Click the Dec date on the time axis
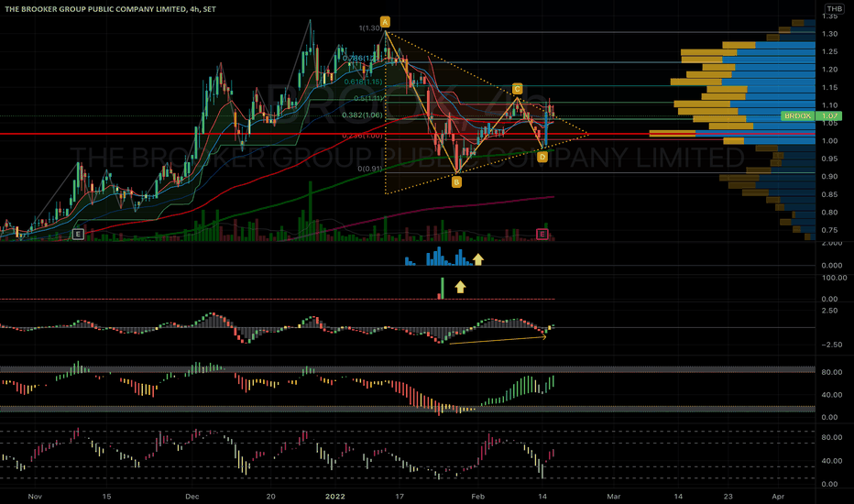Viewport: 854px width, 504px height. [x=192, y=497]
